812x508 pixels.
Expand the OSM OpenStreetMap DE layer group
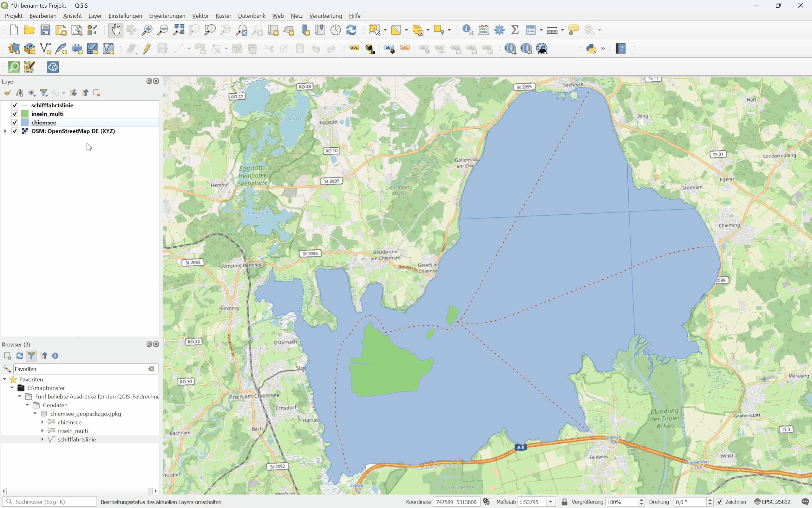pos(5,131)
